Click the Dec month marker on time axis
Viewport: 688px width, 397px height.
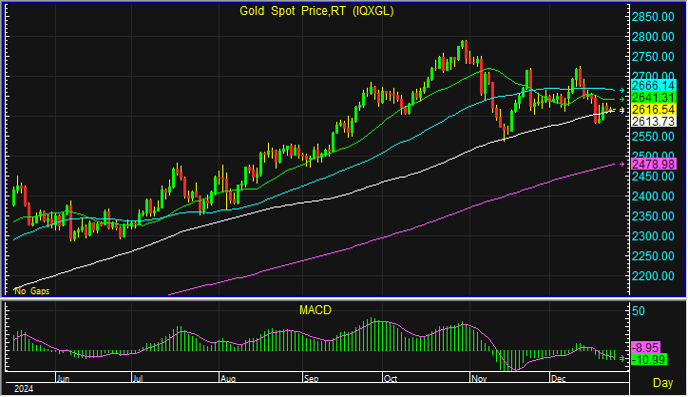[559, 379]
